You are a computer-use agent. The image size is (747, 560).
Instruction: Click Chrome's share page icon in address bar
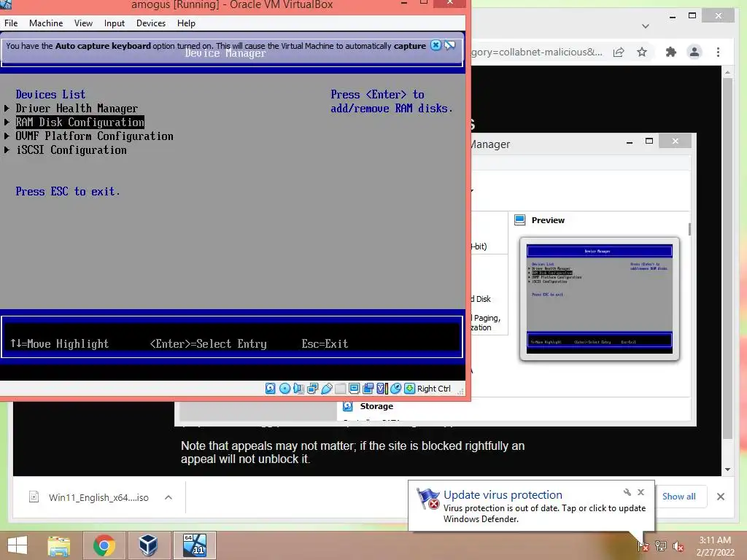coord(619,52)
